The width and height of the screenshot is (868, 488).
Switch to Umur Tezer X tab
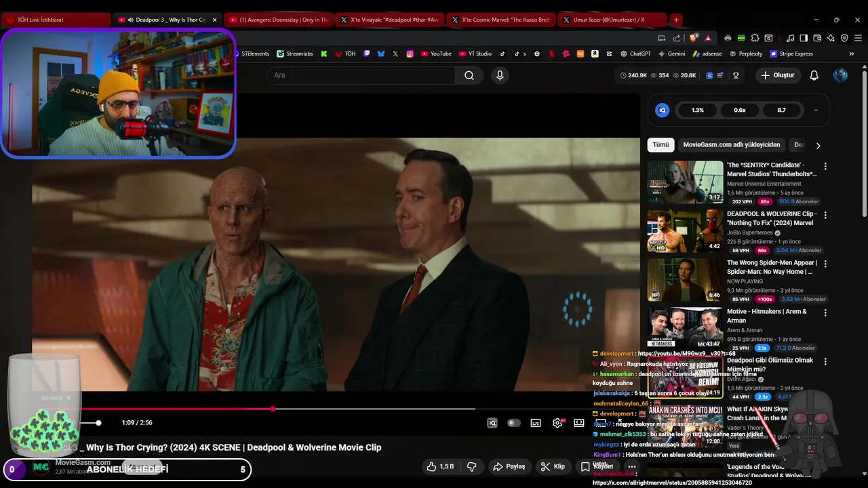(x=612, y=20)
